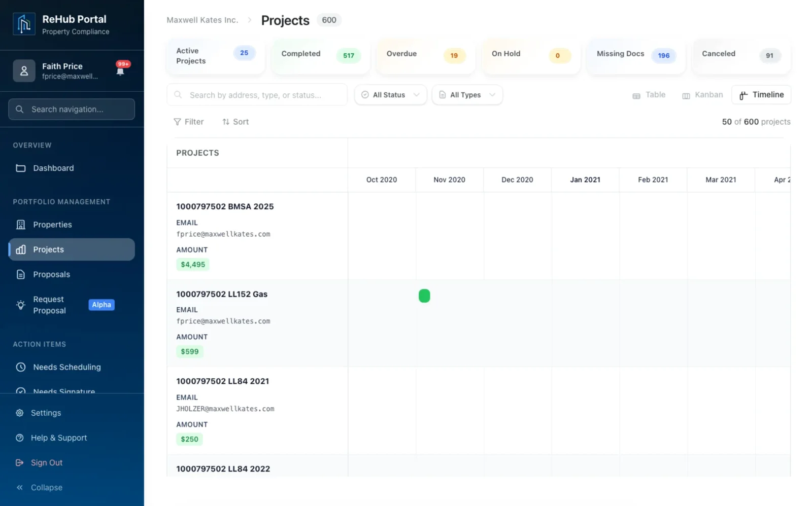Open project 1000797502 LL84 2022
This screenshot has width=812, height=506.
(223, 469)
